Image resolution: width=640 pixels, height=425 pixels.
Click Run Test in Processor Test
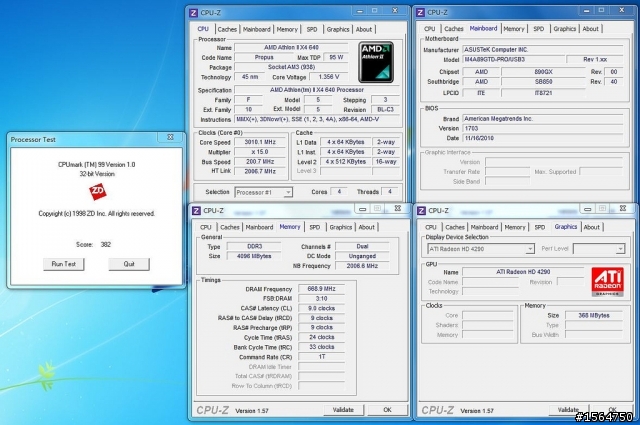(x=64, y=264)
